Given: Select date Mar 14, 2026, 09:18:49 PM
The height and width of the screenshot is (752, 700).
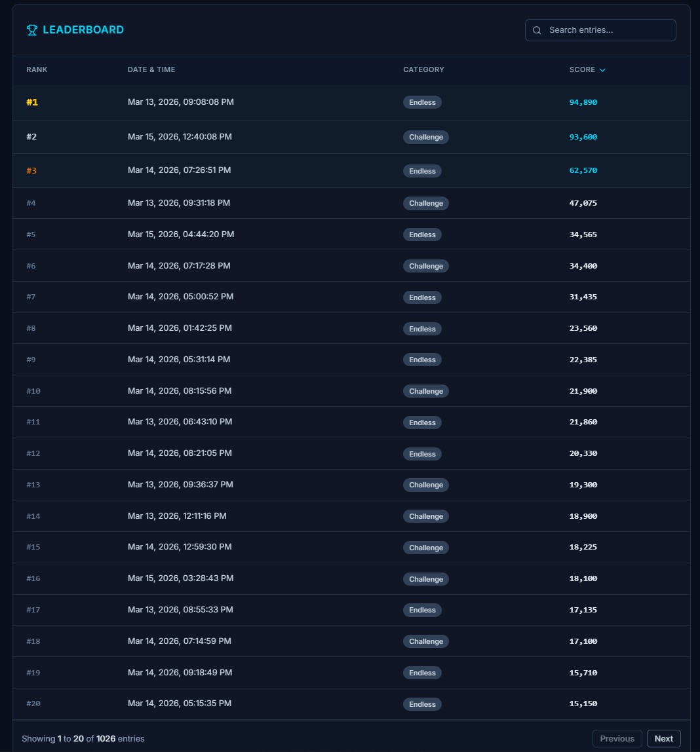Looking at the screenshot, I should tap(180, 672).
